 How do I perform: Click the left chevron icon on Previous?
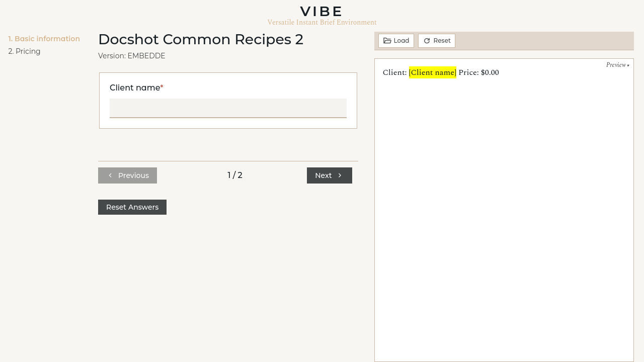click(x=110, y=175)
